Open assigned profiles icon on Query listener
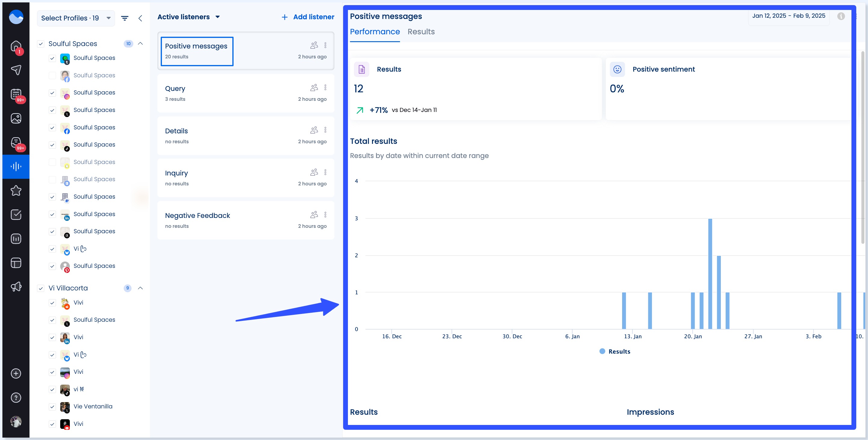This screenshot has width=868, height=440. tap(314, 87)
